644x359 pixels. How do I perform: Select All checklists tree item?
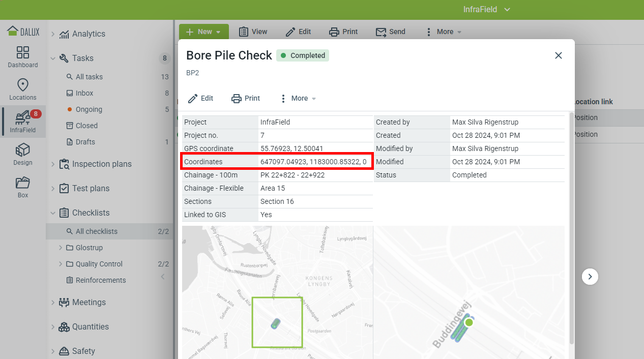tap(97, 231)
